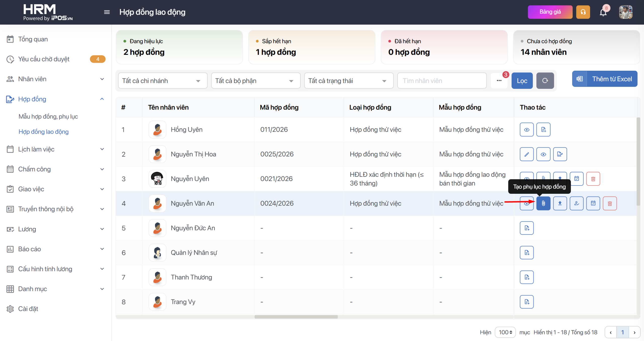Click the paperclip icon for Nguyễn Văn An
Image resolution: width=644 pixels, height=341 pixels.
coord(543,203)
